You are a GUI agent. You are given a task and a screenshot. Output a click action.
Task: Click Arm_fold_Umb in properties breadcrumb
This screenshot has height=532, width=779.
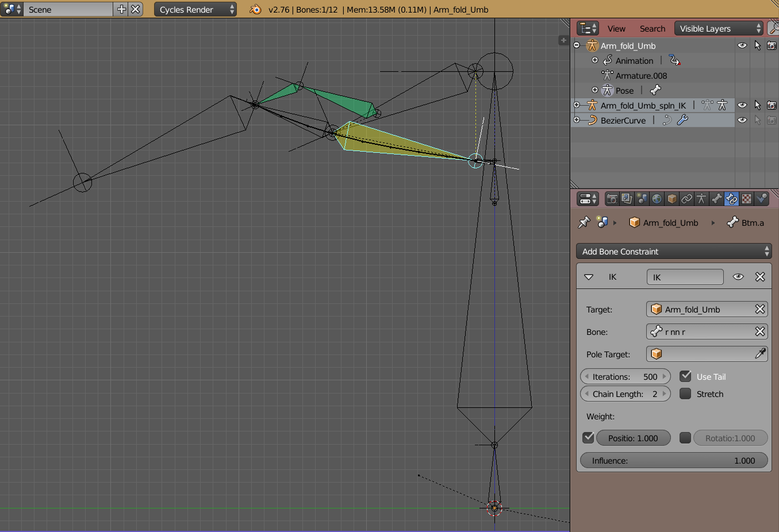[664, 222]
